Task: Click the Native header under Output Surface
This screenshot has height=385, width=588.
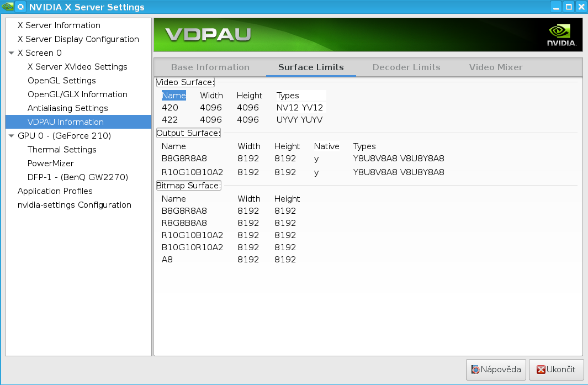Action: (327, 146)
